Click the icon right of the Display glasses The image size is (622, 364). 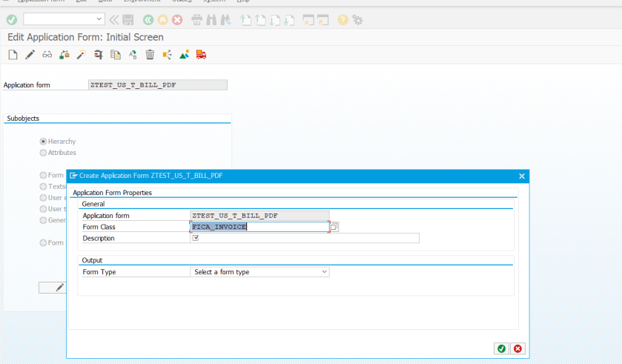(x=64, y=54)
